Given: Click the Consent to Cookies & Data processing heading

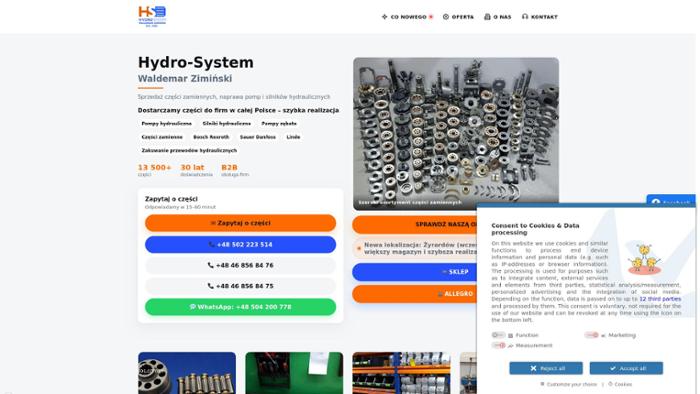Looking at the screenshot, I should coord(535,229).
